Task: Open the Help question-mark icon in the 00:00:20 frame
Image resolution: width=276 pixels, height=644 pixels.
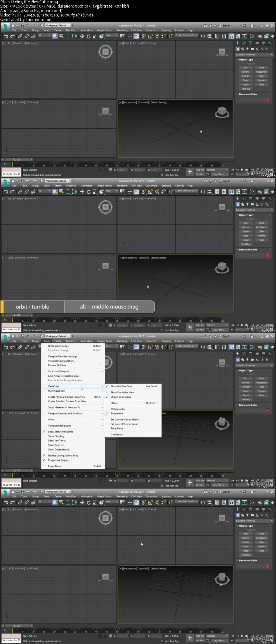Action: point(252,26)
